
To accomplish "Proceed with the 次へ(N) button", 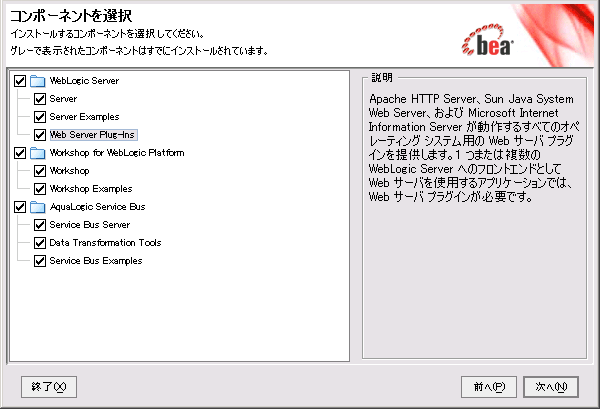I will tap(551, 387).
